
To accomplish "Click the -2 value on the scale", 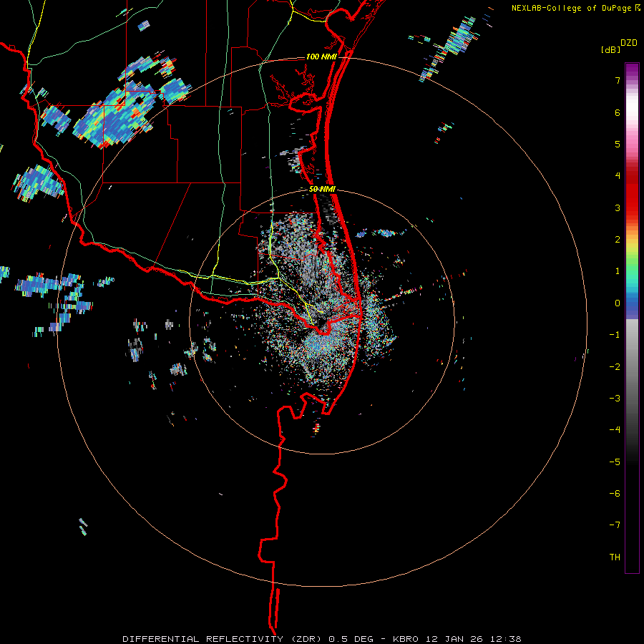I will click(x=615, y=366).
